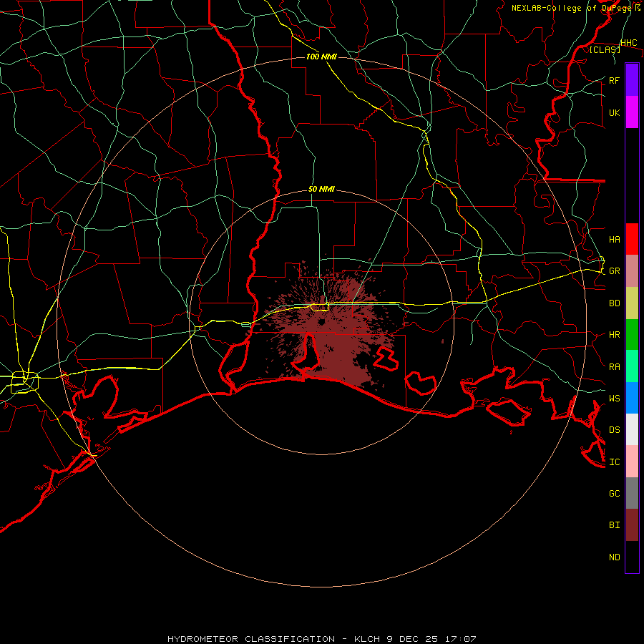644x644 pixels.
Task: Click the "HA" legend label
Action: click(614, 239)
